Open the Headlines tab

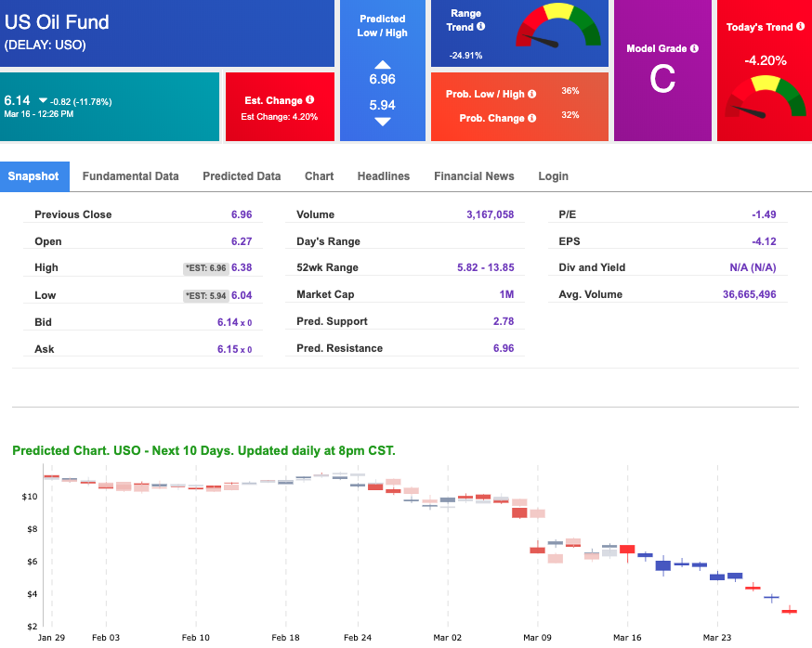pos(384,176)
